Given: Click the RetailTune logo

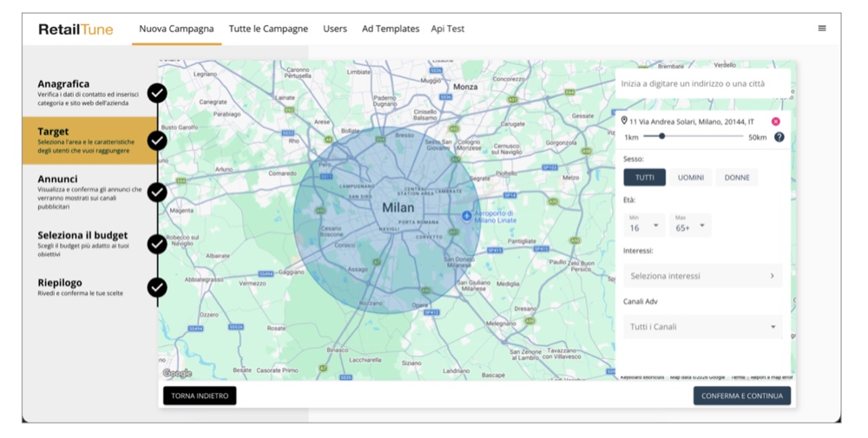Looking at the screenshot, I should click(76, 29).
